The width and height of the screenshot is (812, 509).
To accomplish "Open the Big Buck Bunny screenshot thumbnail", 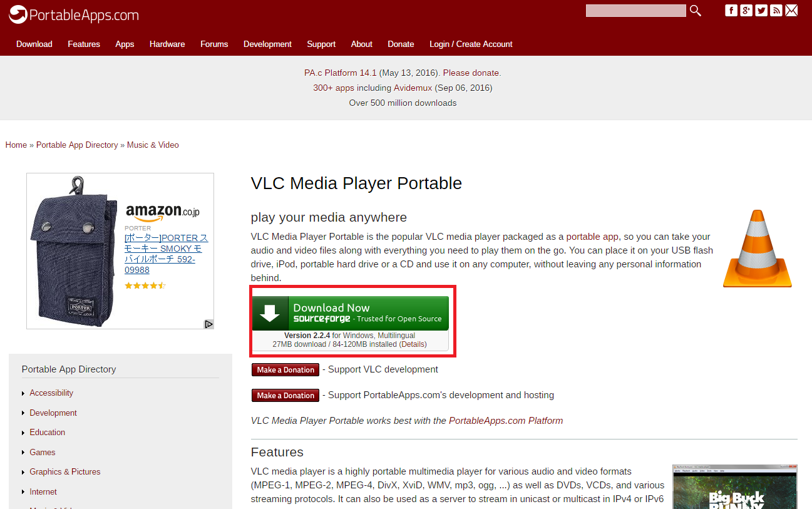I will (x=735, y=486).
